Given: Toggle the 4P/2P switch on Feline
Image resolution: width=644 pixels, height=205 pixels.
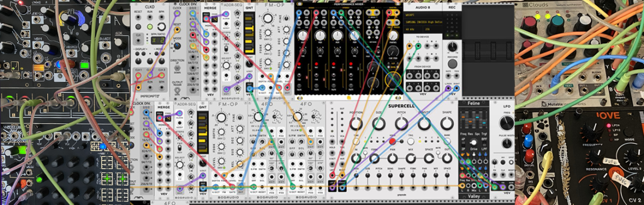Looking at the screenshot, I should tap(463, 145).
